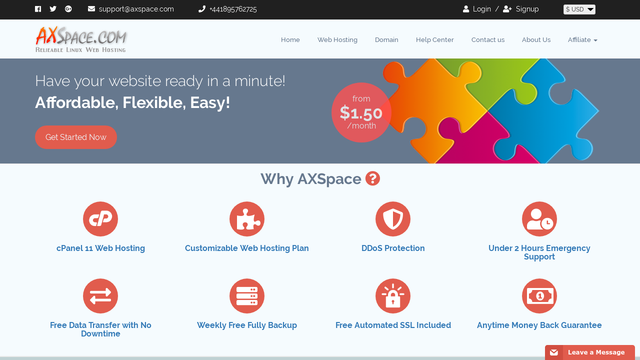
Task: Open the USD currency dropdown
Action: pyautogui.click(x=579, y=9)
